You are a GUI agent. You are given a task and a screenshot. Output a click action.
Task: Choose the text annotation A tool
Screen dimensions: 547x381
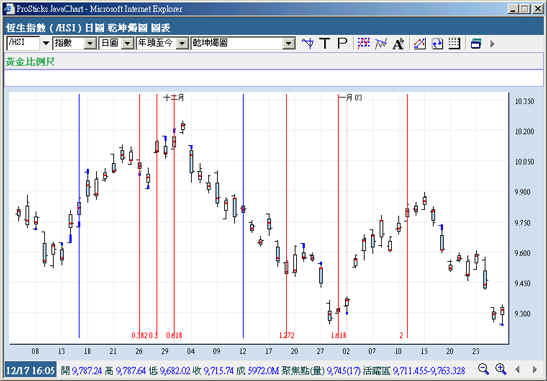coord(398,44)
